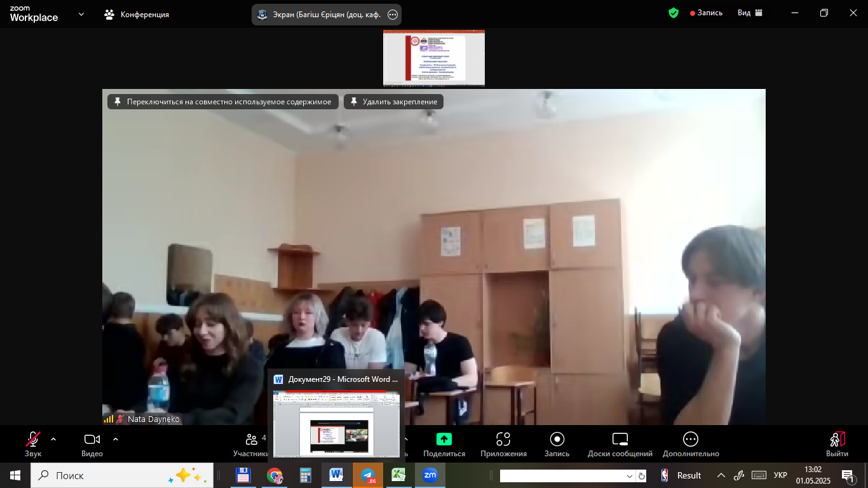The height and width of the screenshot is (488, 868).
Task: Click the green shield encryption icon
Action: pos(674,13)
